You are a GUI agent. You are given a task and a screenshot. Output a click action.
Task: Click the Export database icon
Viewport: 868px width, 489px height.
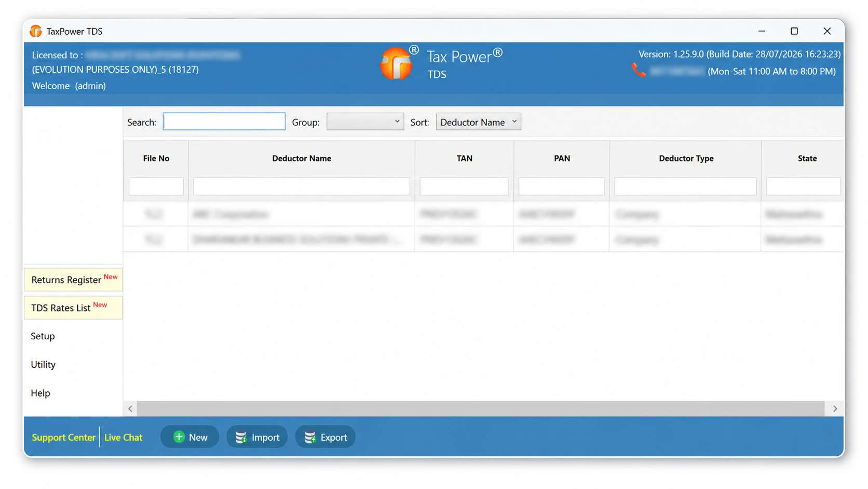coord(310,438)
